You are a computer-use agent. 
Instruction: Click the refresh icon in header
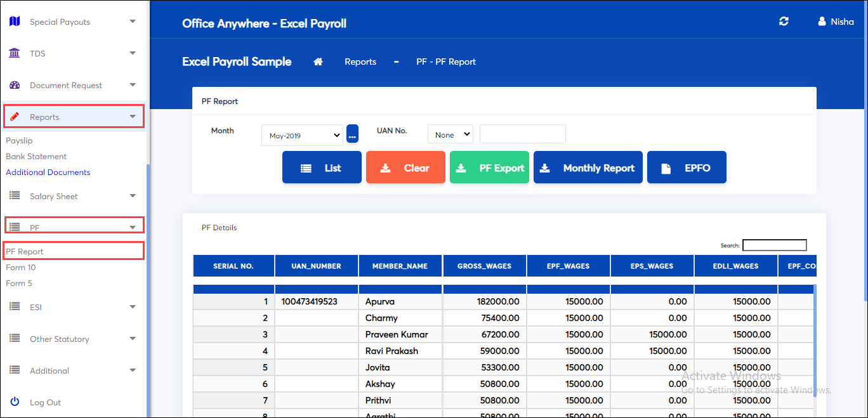pos(784,22)
